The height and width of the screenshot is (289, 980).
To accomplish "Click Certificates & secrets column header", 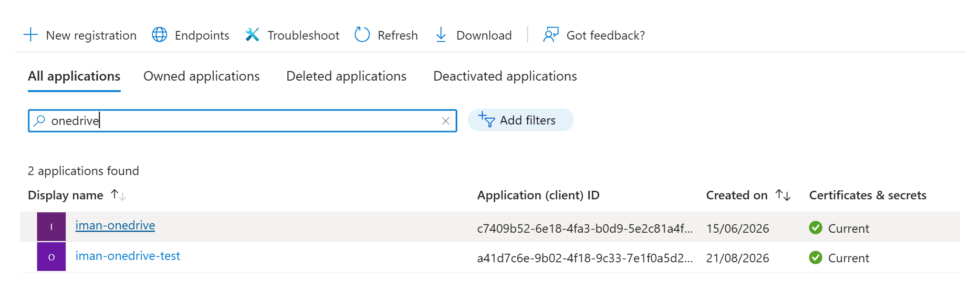I will 867,195.
